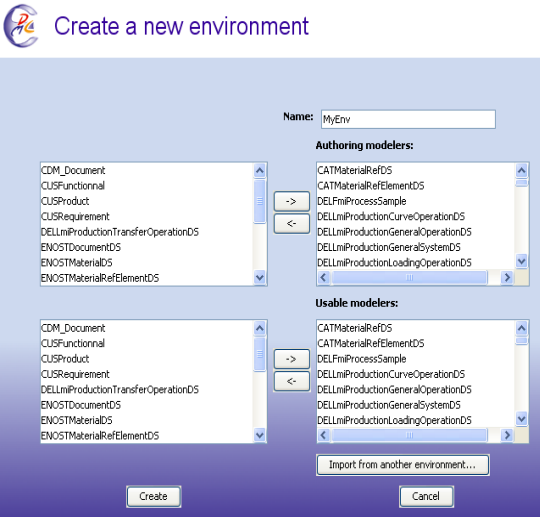Click down arrow of upper-left available list scrollbar
Image resolution: width=540 pixels, height=517 pixels.
[x=260, y=278]
